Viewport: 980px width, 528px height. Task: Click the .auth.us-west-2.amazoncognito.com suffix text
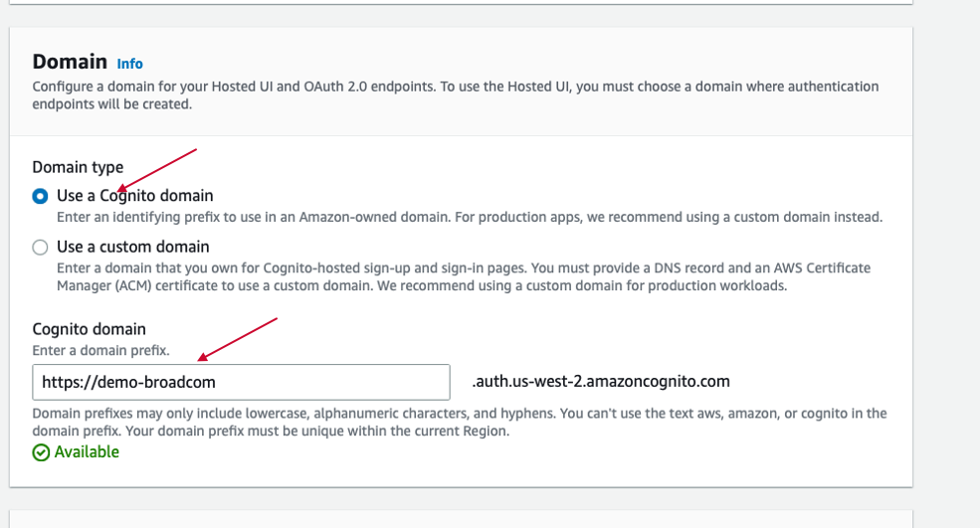pos(601,381)
